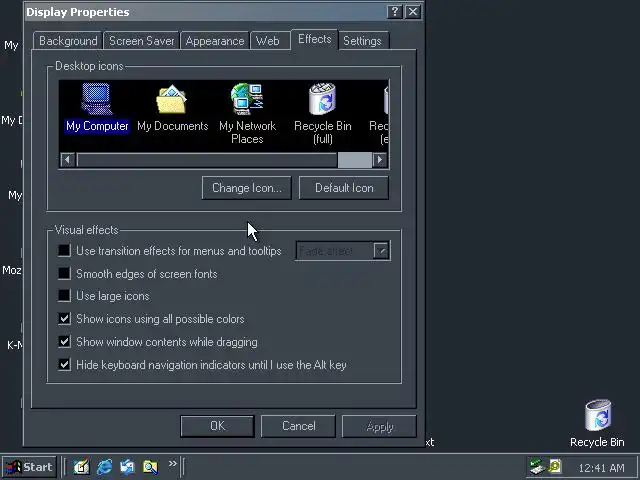640x480 pixels.
Task: Uncheck Show window contents while dragging
Action: (64, 341)
